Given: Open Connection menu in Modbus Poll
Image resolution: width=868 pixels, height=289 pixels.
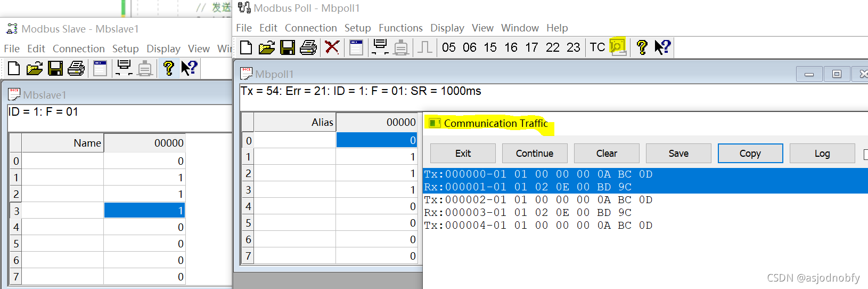Looking at the screenshot, I should (311, 28).
